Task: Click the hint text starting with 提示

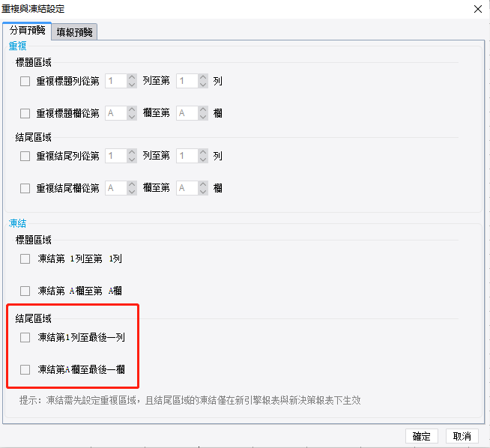Action: [190, 400]
